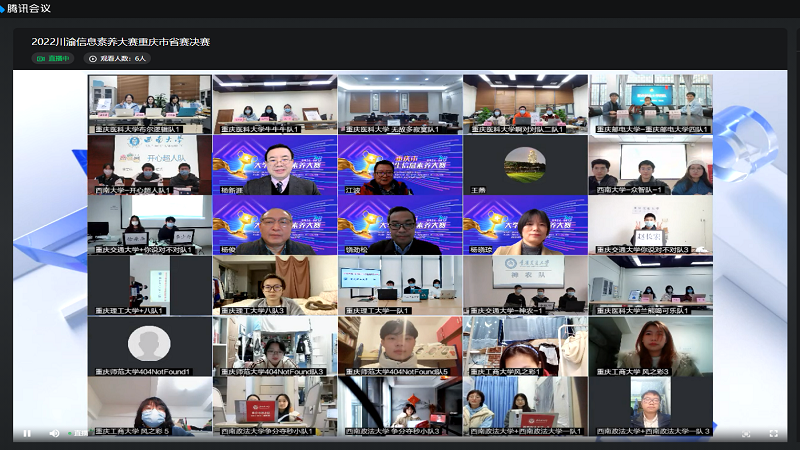This screenshot has height=450, width=800.
Task: Click the live indicator in player controls
Action: point(79,433)
